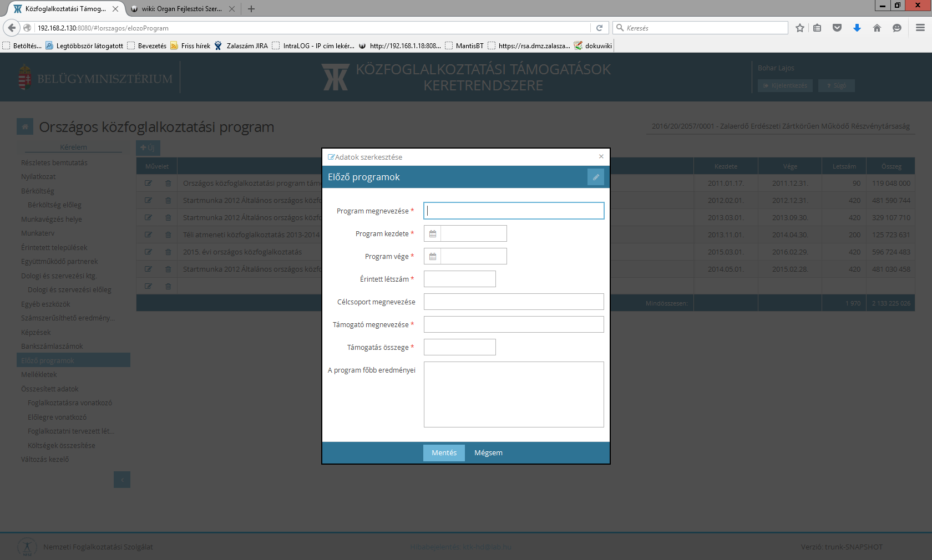932x560 pixels.
Task: Click the Pocket icon in Firefox toolbar
Action: pos(837,28)
